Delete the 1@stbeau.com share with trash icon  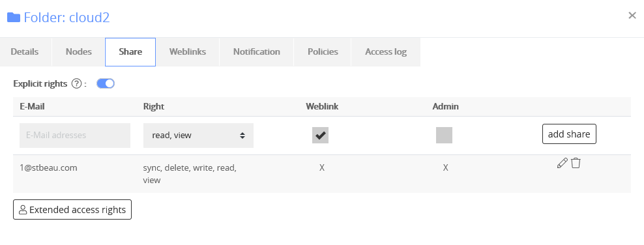pos(576,163)
